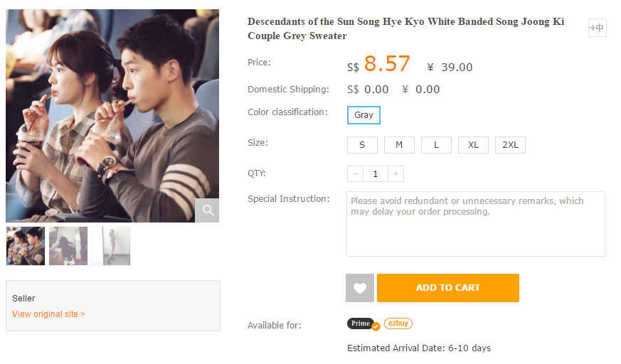The image size is (621, 364).
Task: Click the Special Instruction text box
Action: [x=475, y=223]
